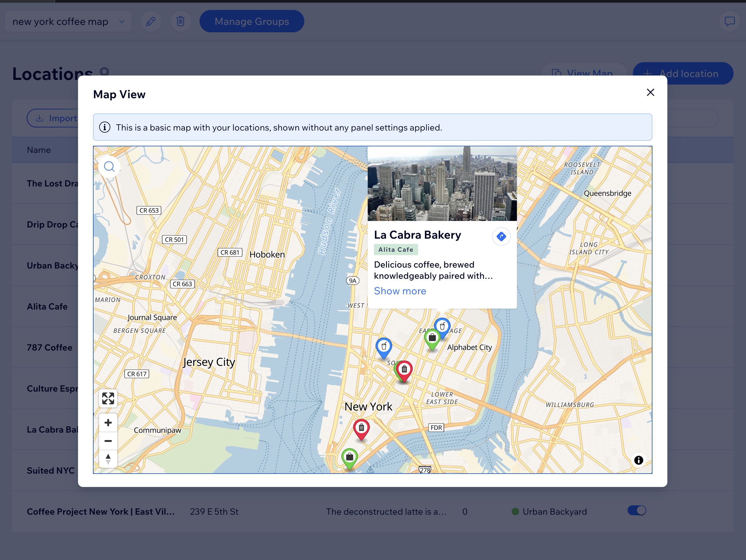Click the info icon in banner
Viewport: 746px width, 560px height.
pyautogui.click(x=104, y=127)
